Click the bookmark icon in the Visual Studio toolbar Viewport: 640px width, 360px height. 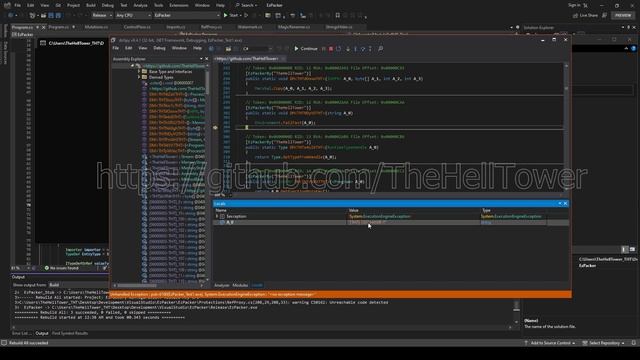pyautogui.click(x=338, y=15)
